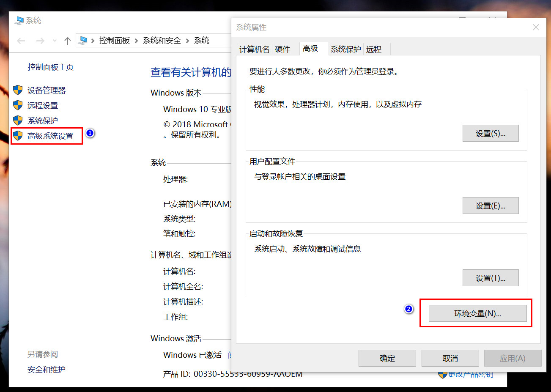Viewport: 551px width, 392px height.
Task: Click 设置(E)... for 用户配置文件
Action: (x=491, y=206)
